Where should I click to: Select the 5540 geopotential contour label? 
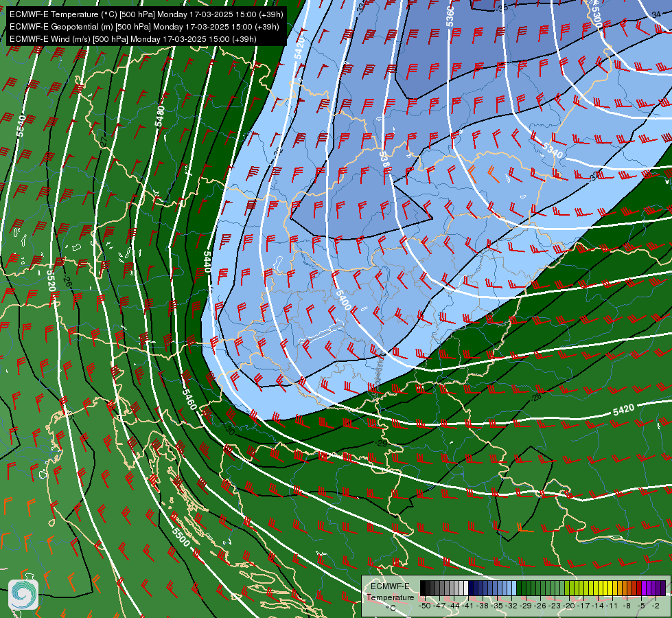coord(21,126)
